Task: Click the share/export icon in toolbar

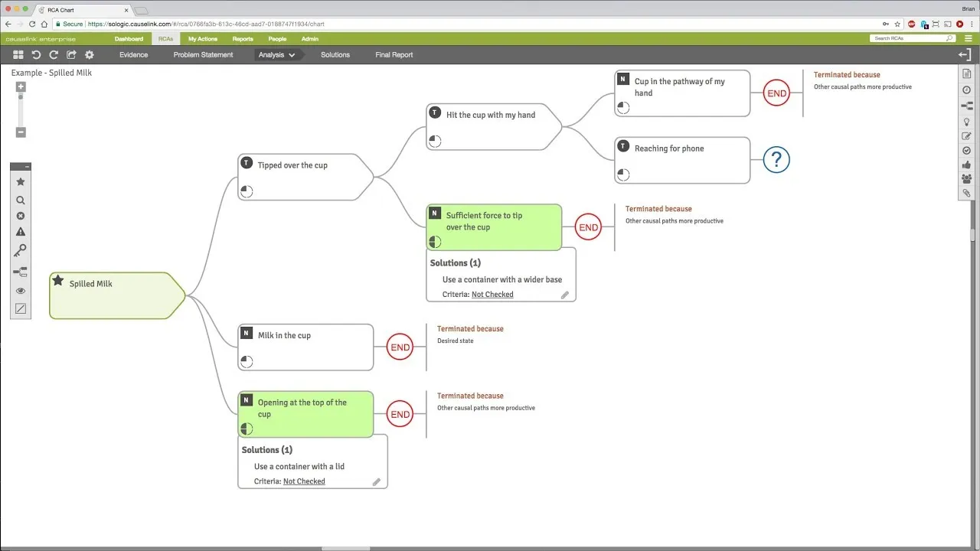Action: [x=71, y=55]
